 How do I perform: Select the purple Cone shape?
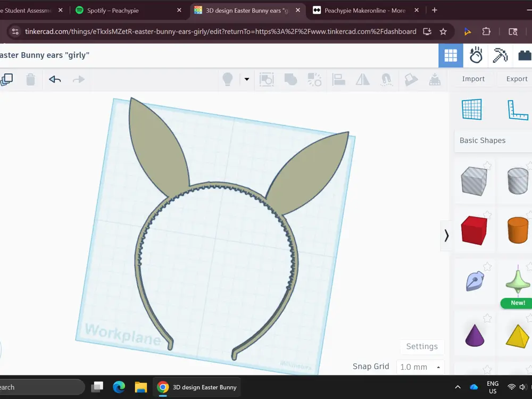coord(475,335)
